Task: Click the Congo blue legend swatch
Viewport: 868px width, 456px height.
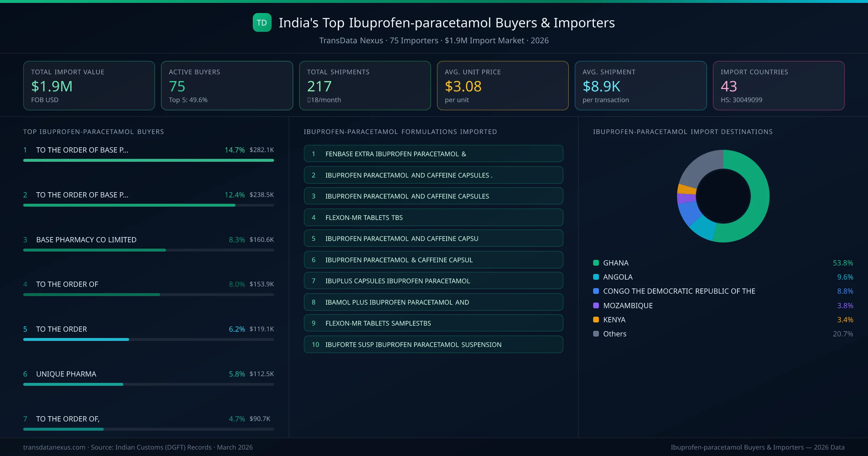Action: point(596,291)
